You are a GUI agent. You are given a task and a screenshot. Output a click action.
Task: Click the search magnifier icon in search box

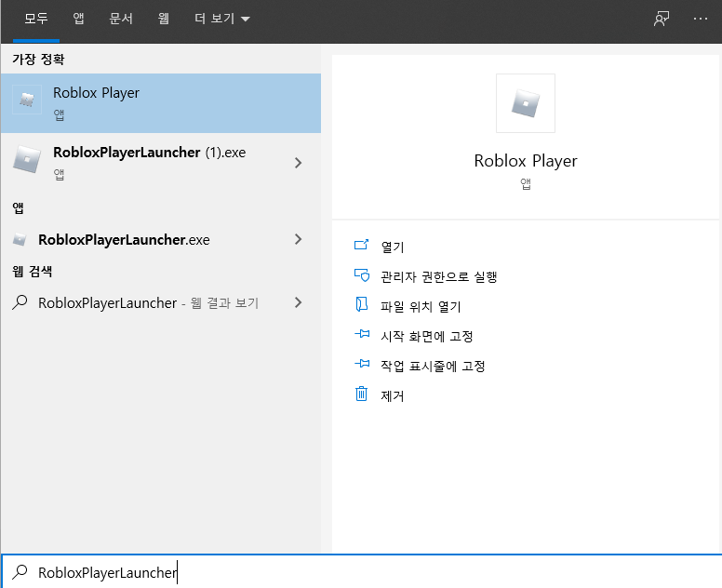20,572
